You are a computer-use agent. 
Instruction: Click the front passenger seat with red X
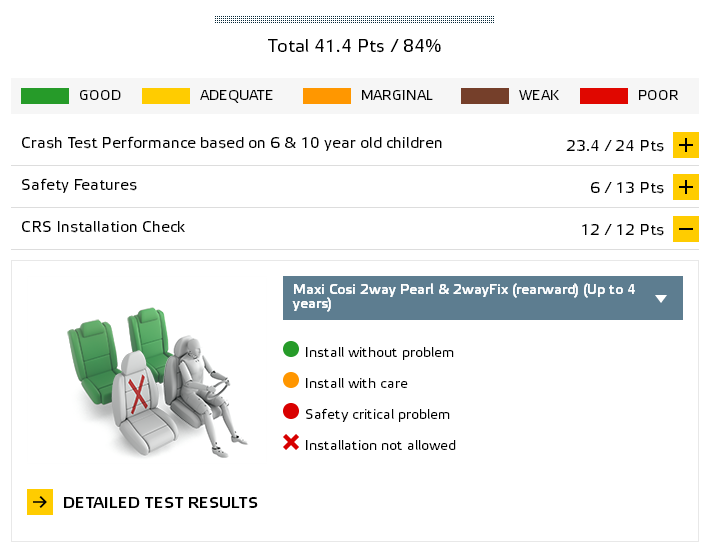pyautogui.click(x=142, y=403)
